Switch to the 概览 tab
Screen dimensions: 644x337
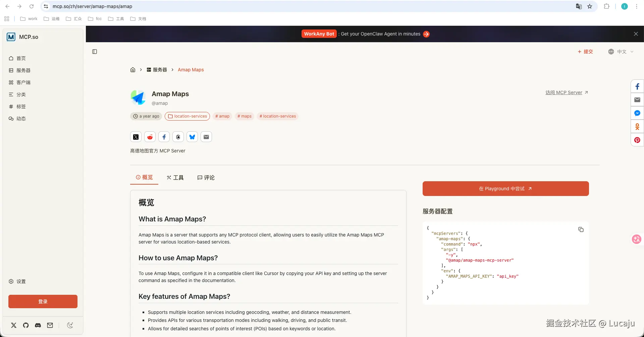coord(144,177)
